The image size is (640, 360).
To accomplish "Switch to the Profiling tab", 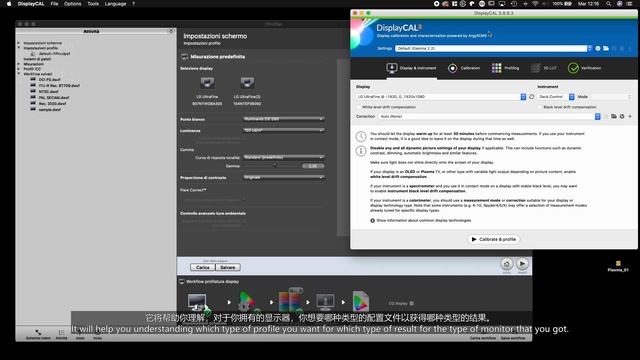I will pos(505,68).
